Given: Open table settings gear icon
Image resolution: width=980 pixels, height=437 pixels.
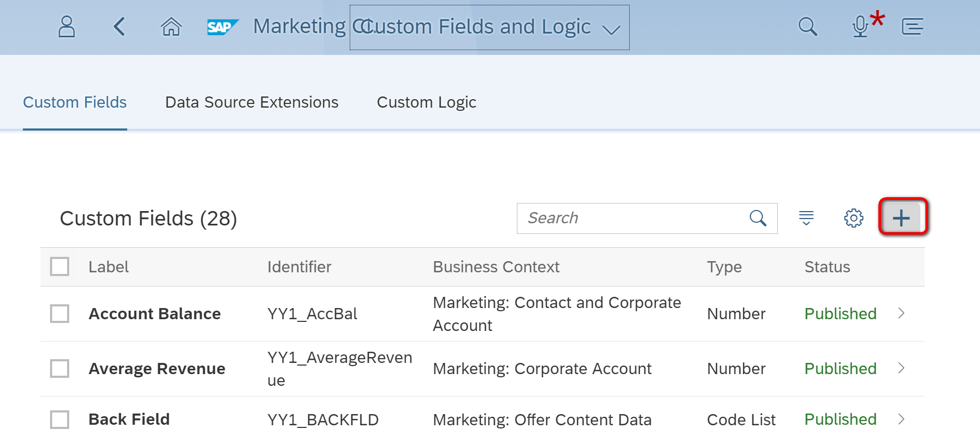Looking at the screenshot, I should 854,218.
